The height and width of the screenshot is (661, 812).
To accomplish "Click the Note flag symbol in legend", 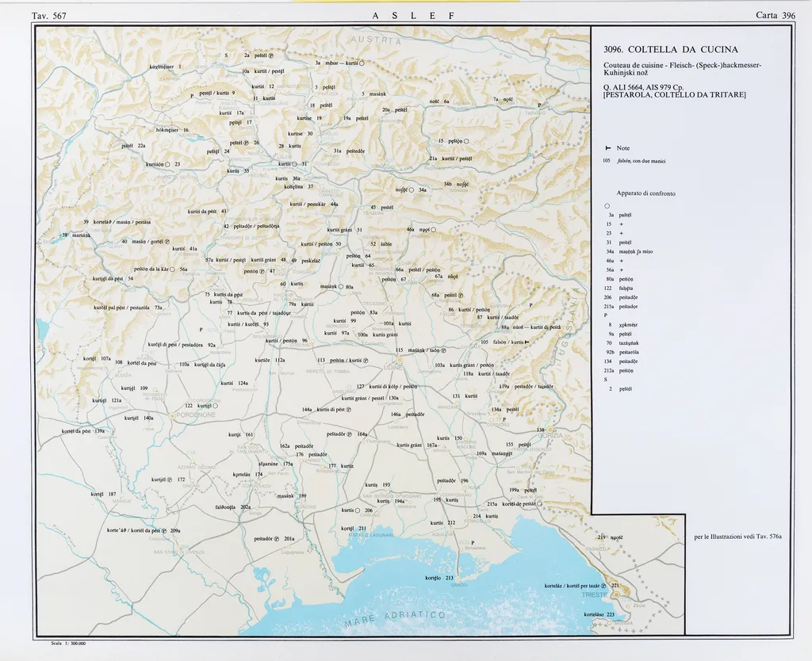I will [x=607, y=148].
